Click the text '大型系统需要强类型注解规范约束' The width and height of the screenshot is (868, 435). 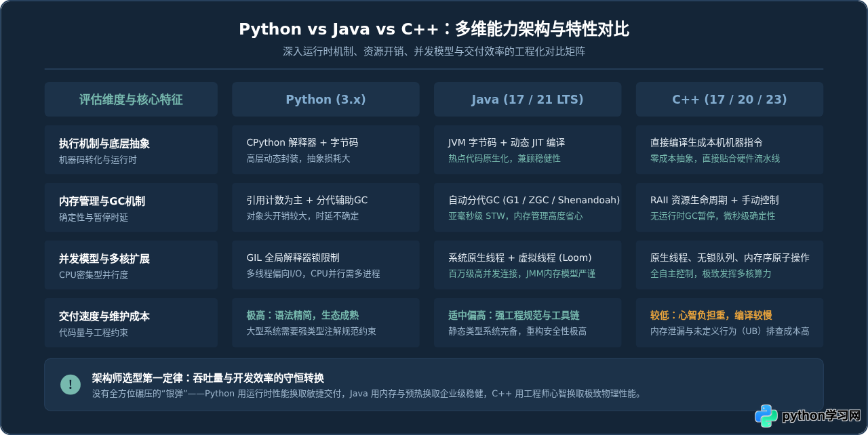pos(311,331)
